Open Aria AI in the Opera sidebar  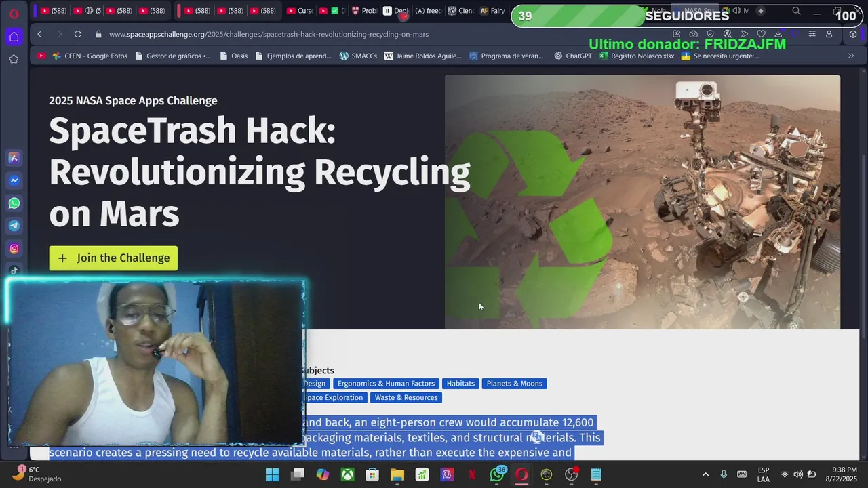pos(14,158)
